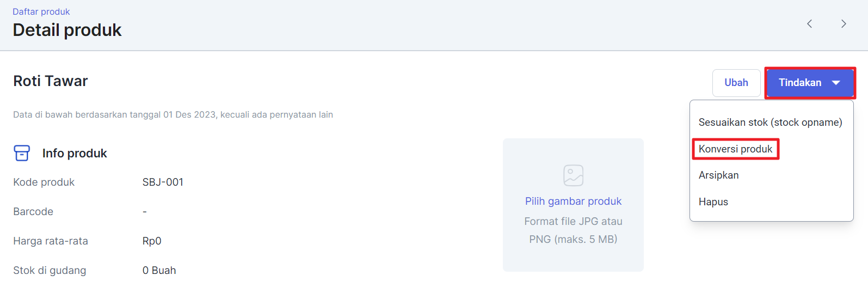The height and width of the screenshot is (281, 868).
Task: Click the Ubah button
Action: tap(736, 83)
